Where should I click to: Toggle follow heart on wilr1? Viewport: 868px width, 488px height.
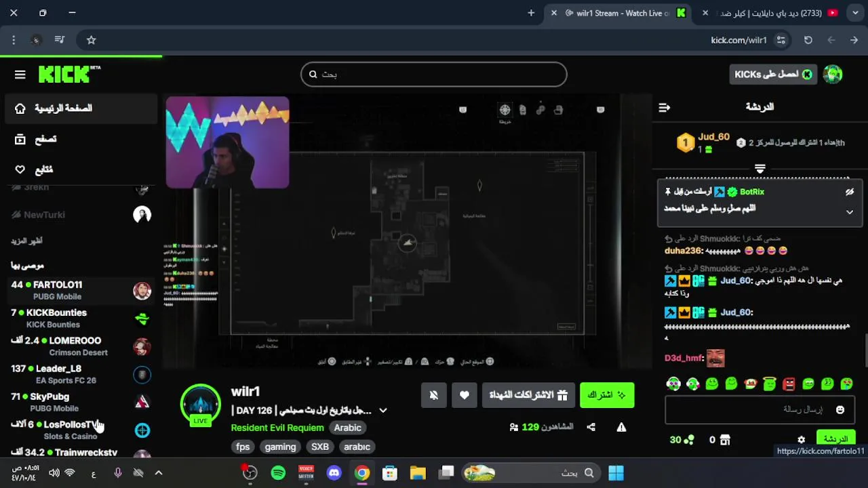[465, 395]
